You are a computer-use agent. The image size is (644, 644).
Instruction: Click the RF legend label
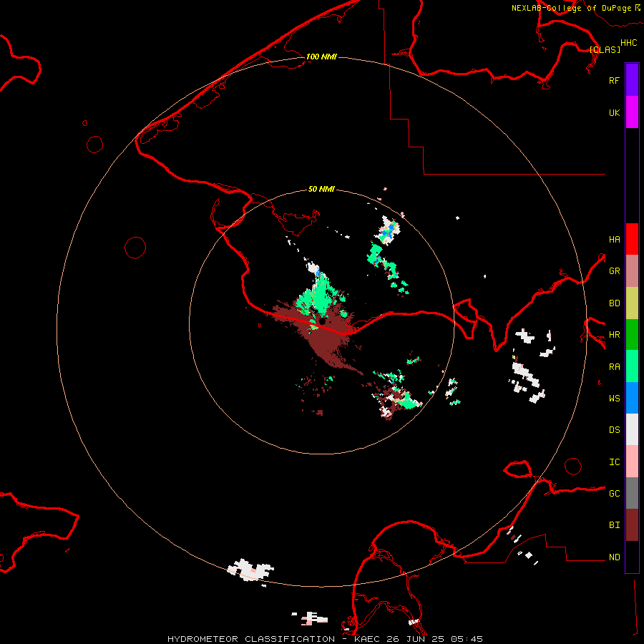(x=614, y=80)
